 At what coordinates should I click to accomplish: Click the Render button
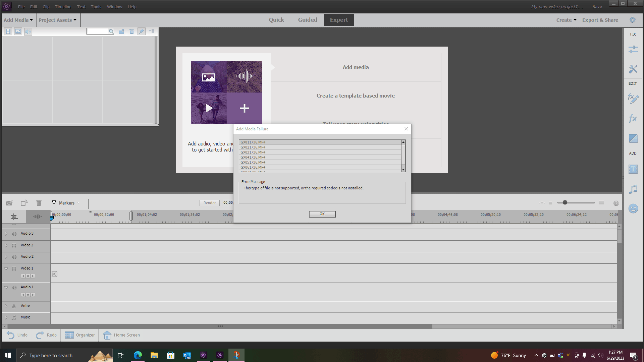pos(210,203)
